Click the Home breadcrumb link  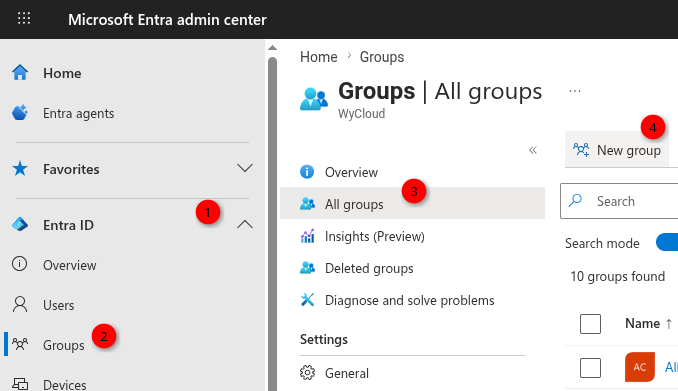tap(319, 57)
